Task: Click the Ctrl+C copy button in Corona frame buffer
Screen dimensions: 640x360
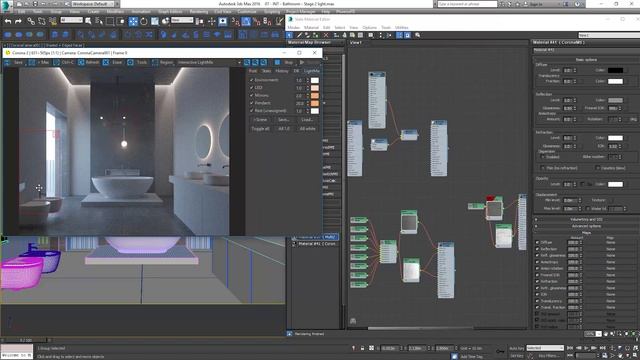Action: point(64,62)
